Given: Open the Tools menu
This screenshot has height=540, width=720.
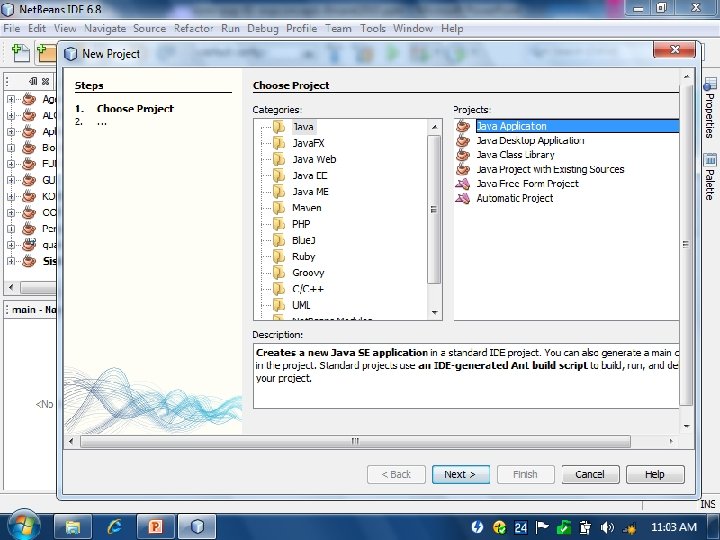Looking at the screenshot, I should point(372,28).
